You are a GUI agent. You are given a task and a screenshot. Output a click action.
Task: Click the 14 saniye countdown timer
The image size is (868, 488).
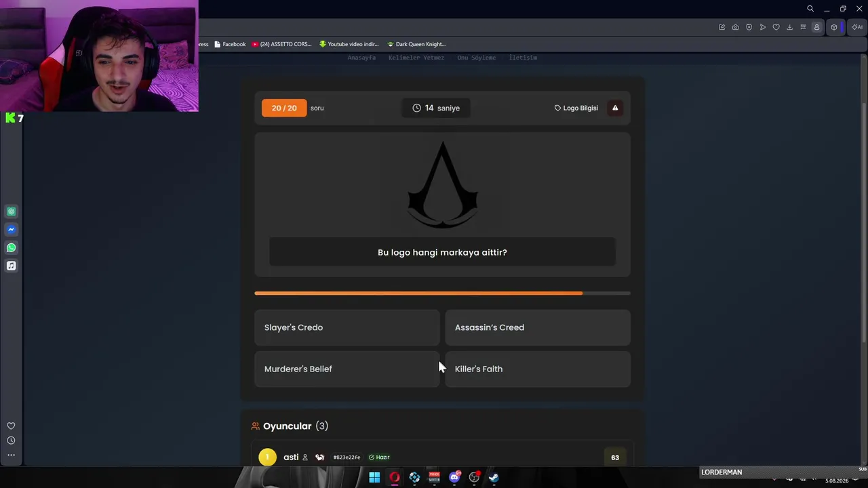coord(436,108)
